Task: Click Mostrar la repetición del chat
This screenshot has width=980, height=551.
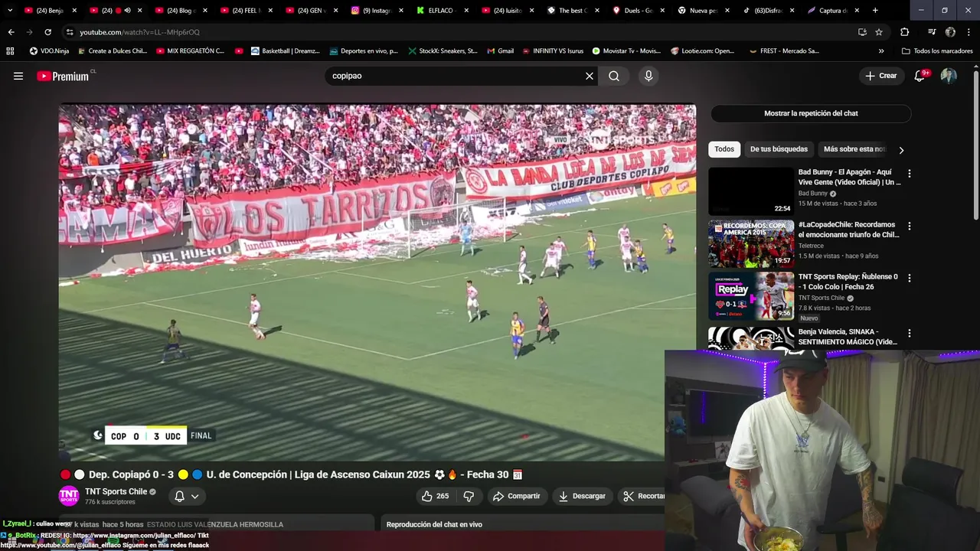Action: [811, 113]
